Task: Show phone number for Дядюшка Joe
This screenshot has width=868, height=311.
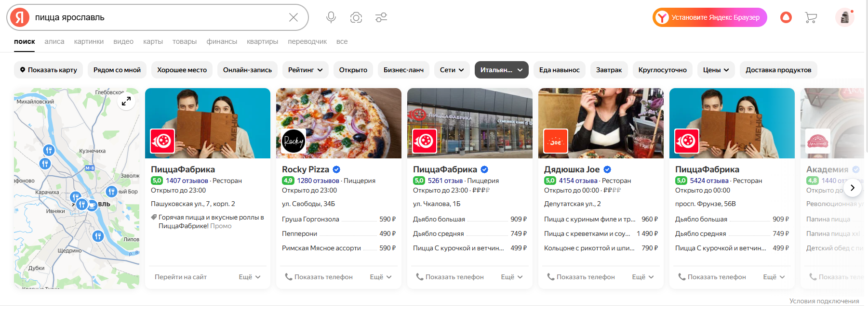Action: [581, 277]
